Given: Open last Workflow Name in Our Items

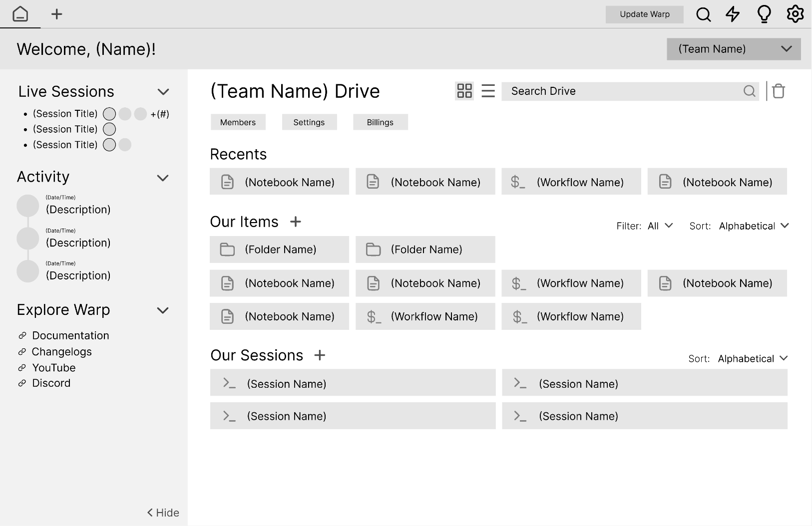Looking at the screenshot, I should coord(571,316).
